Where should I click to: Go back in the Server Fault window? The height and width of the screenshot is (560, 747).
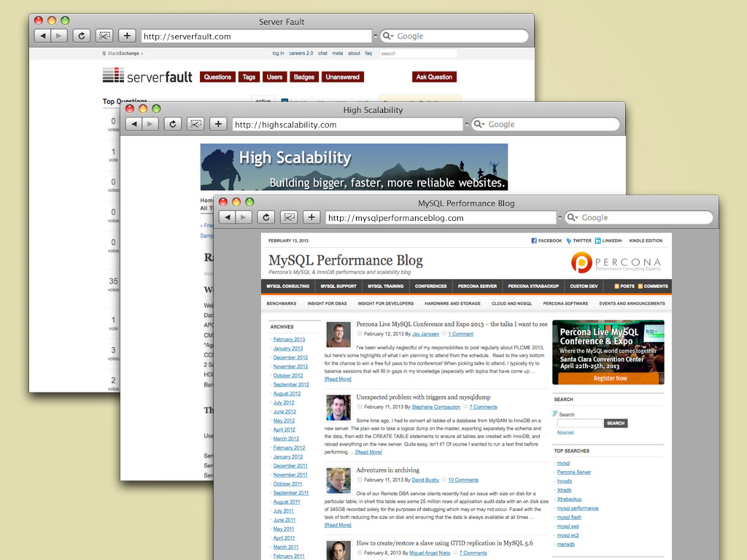click(x=43, y=36)
